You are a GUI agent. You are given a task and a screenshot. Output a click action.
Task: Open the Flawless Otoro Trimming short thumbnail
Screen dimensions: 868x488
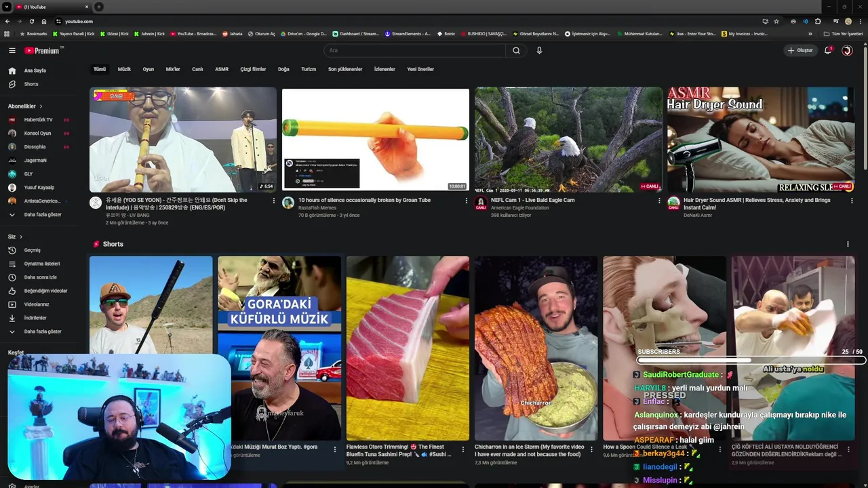408,348
